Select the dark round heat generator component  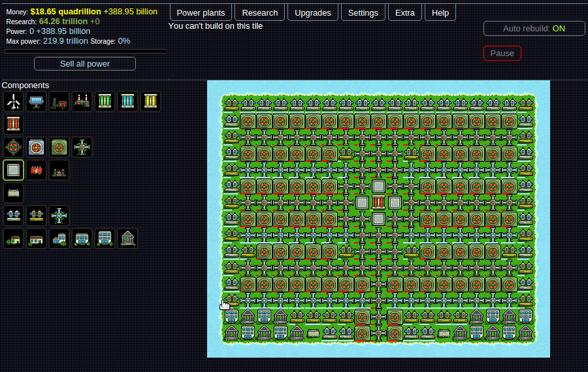(14, 147)
